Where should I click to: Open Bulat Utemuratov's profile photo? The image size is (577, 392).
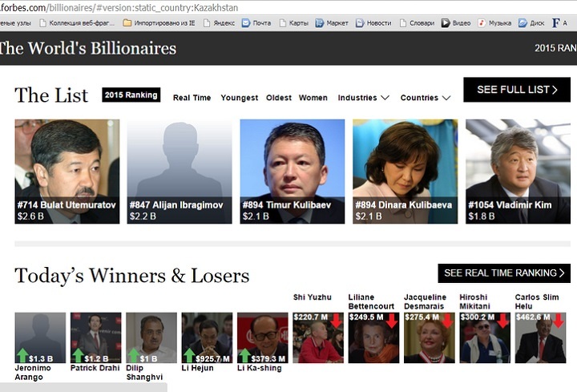point(67,172)
